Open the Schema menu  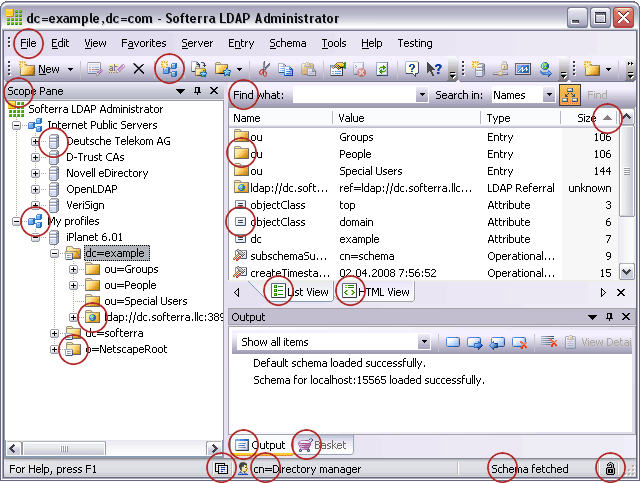(288, 43)
